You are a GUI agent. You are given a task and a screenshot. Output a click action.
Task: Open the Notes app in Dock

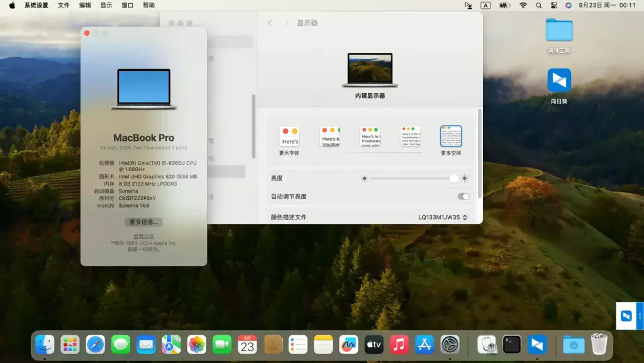point(323,344)
